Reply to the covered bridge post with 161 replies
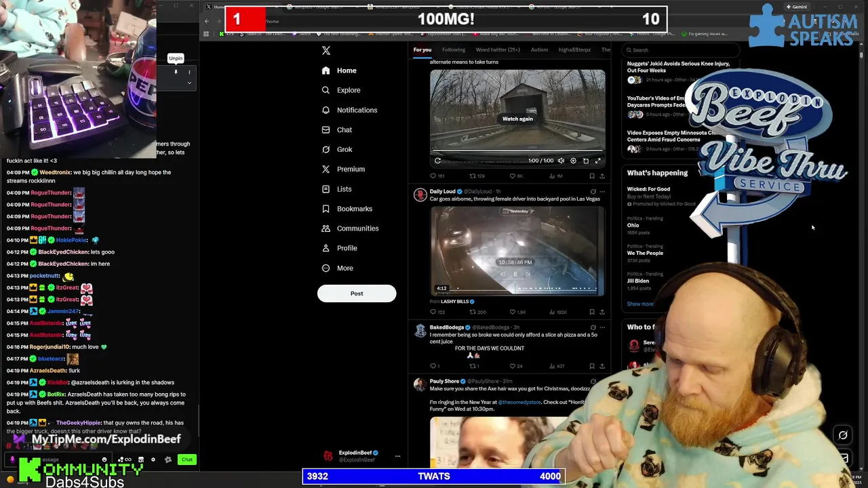Image resolution: width=868 pixels, height=488 pixels. tap(437, 176)
